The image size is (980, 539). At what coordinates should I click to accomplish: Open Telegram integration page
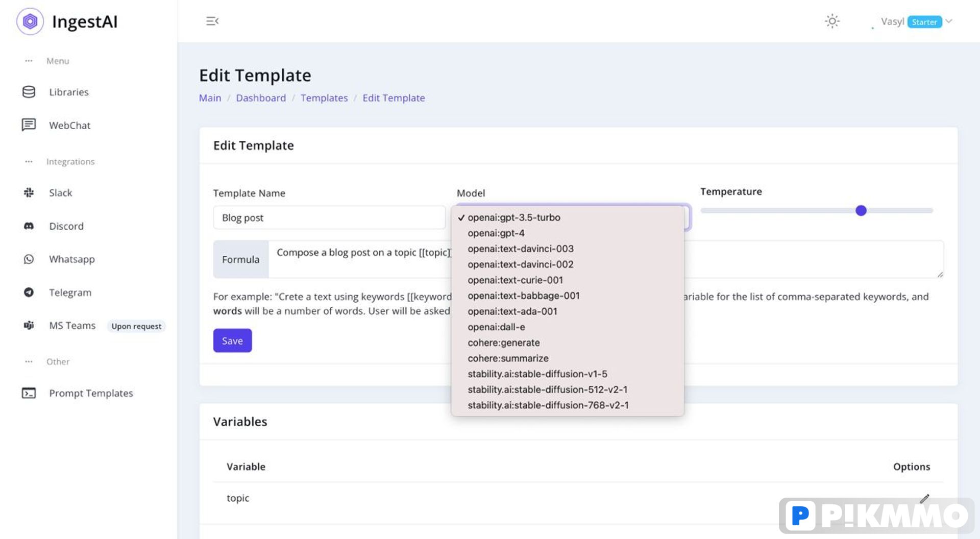(x=70, y=292)
